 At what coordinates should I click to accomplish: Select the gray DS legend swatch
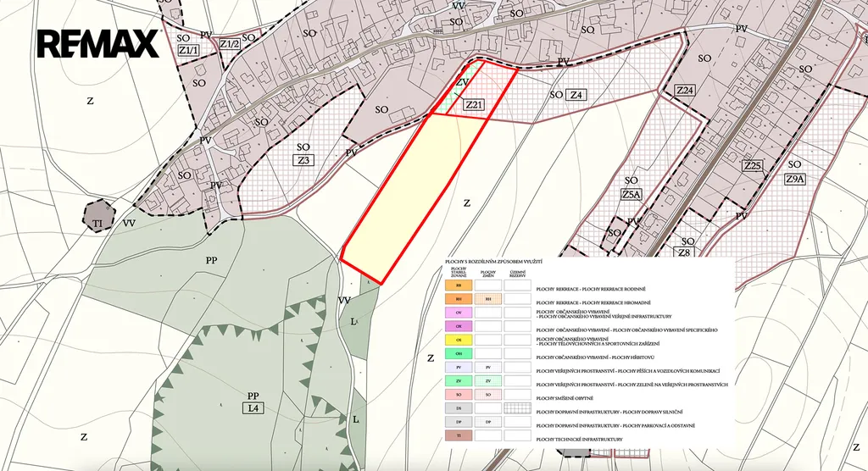coord(458,408)
